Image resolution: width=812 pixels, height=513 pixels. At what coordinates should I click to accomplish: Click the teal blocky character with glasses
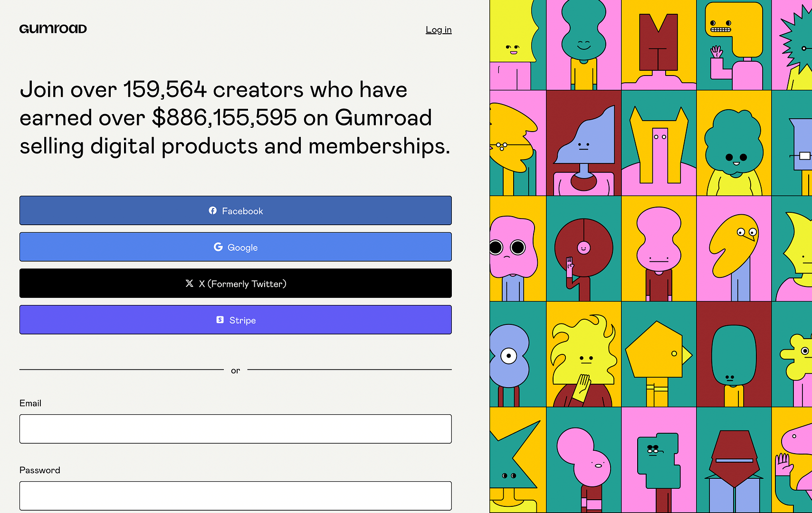(x=659, y=459)
